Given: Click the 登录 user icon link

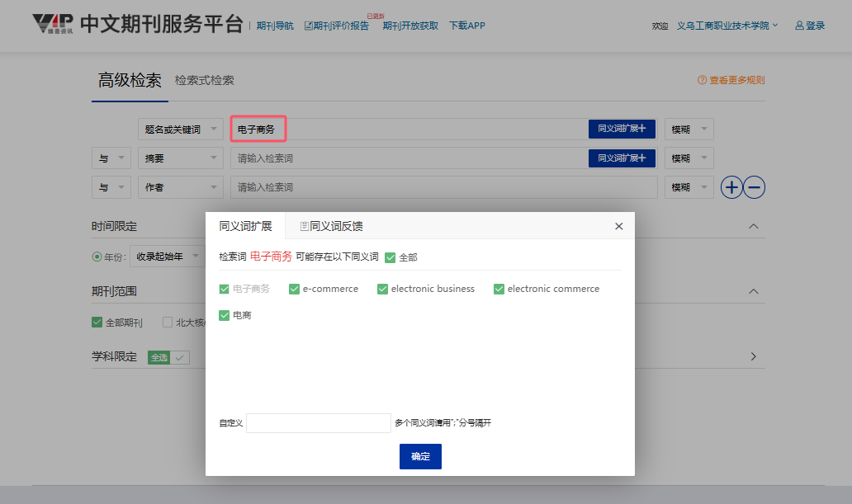Looking at the screenshot, I should (x=810, y=26).
